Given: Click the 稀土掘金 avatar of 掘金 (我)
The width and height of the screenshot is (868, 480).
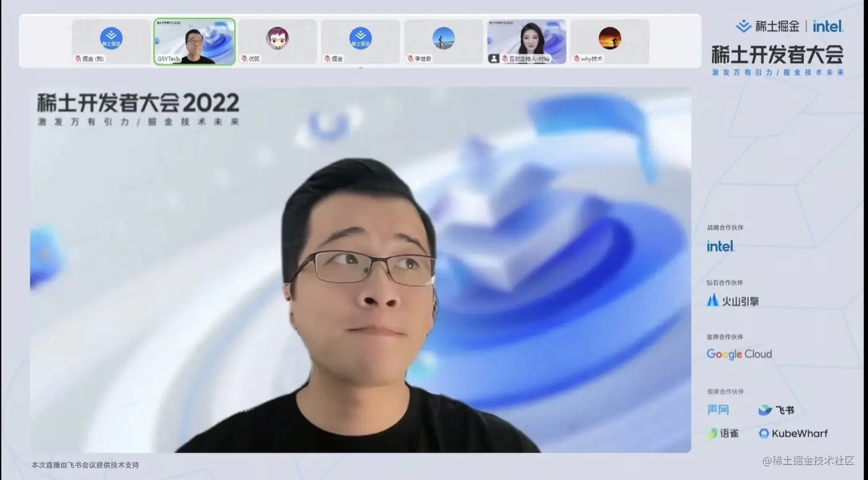Looking at the screenshot, I should pyautogui.click(x=111, y=38).
